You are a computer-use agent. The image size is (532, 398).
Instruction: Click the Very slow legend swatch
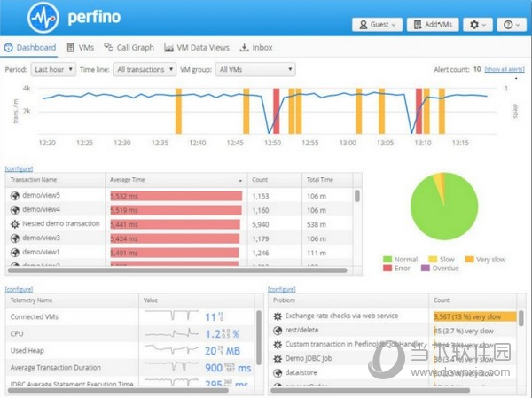pos(469,260)
